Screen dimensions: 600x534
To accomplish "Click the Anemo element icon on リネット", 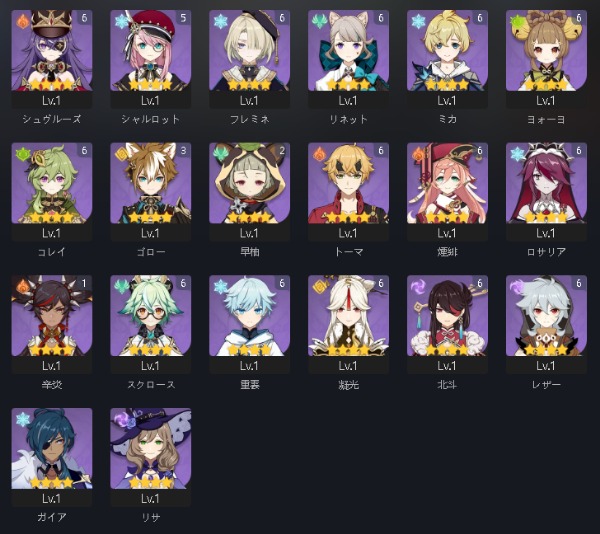I will pos(319,21).
